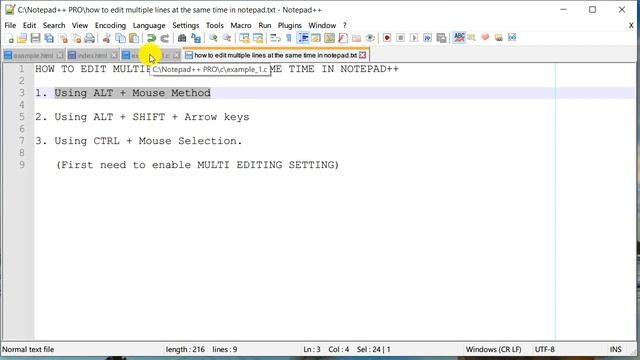The height and width of the screenshot is (360, 640).
Task: Click the Redo toolbar icon
Action: 164,38
